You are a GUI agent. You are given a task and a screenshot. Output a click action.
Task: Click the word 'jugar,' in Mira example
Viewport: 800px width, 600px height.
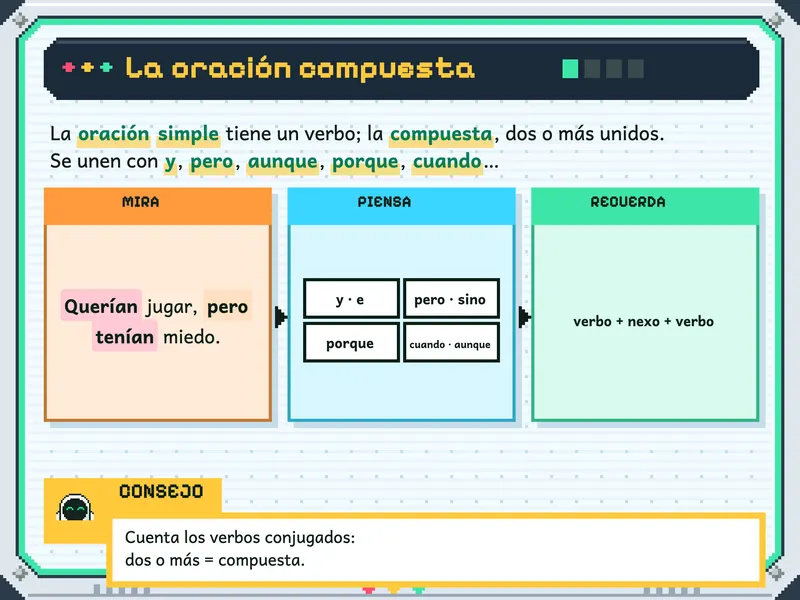(x=172, y=307)
